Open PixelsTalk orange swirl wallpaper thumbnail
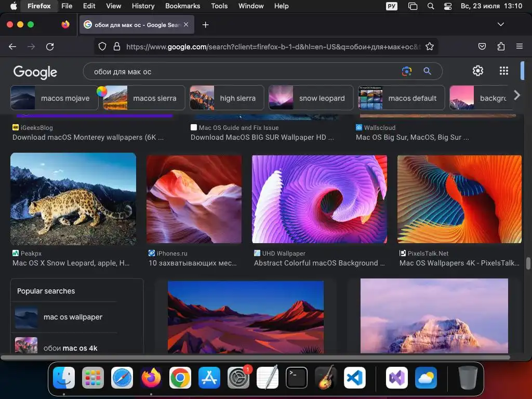532x399 pixels. [x=459, y=199]
